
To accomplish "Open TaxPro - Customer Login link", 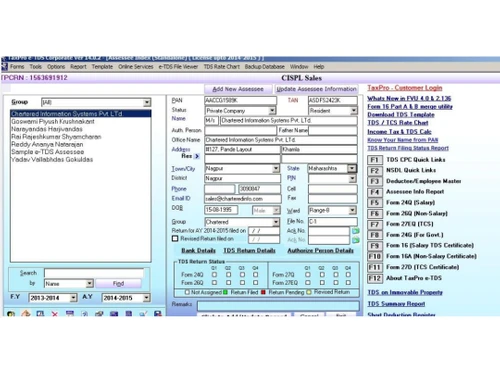I will (x=405, y=88).
